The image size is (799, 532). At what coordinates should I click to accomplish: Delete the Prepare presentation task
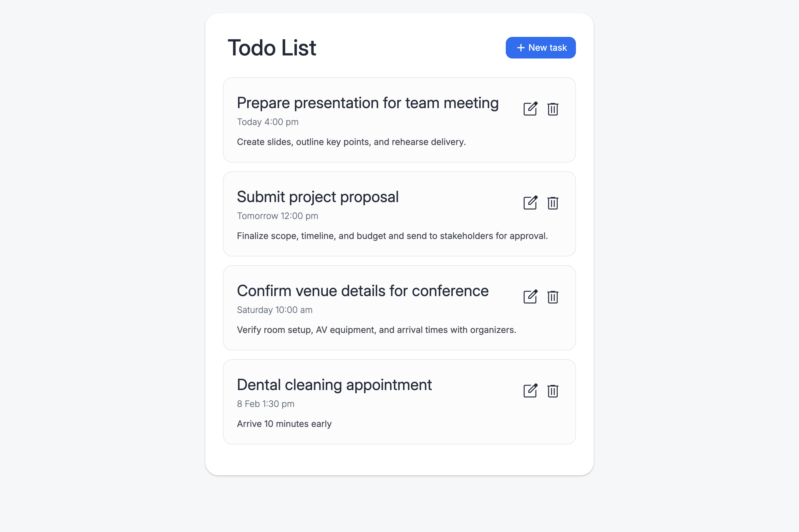pos(552,109)
